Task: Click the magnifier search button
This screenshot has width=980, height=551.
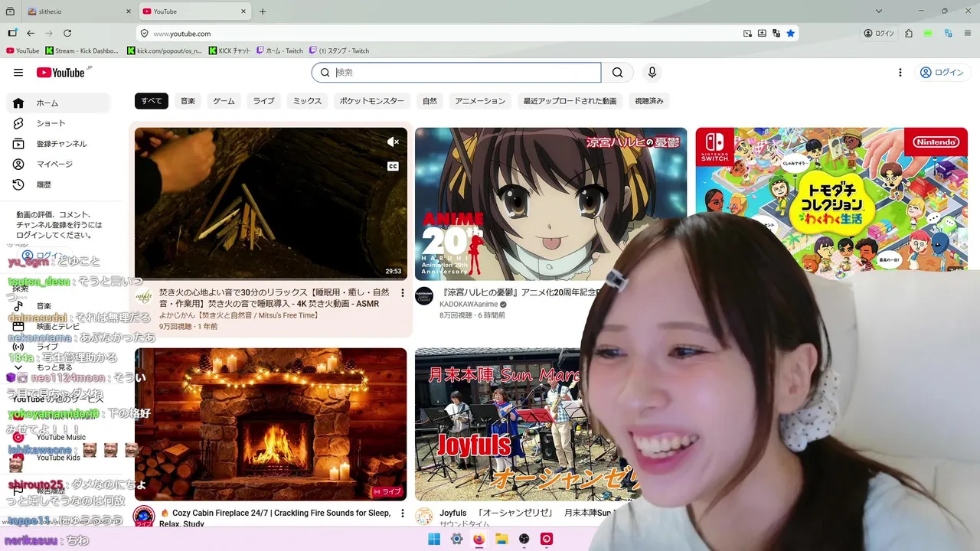Action: 617,73
